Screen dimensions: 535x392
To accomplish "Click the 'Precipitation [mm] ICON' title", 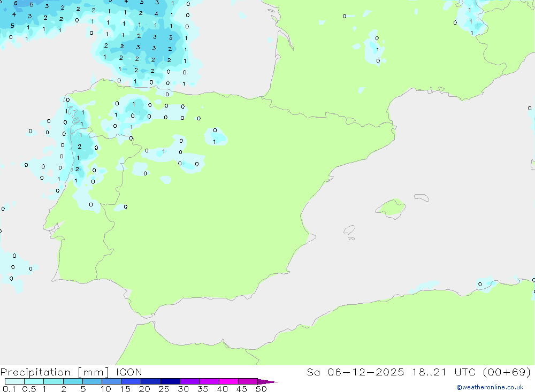I will 71,372.
